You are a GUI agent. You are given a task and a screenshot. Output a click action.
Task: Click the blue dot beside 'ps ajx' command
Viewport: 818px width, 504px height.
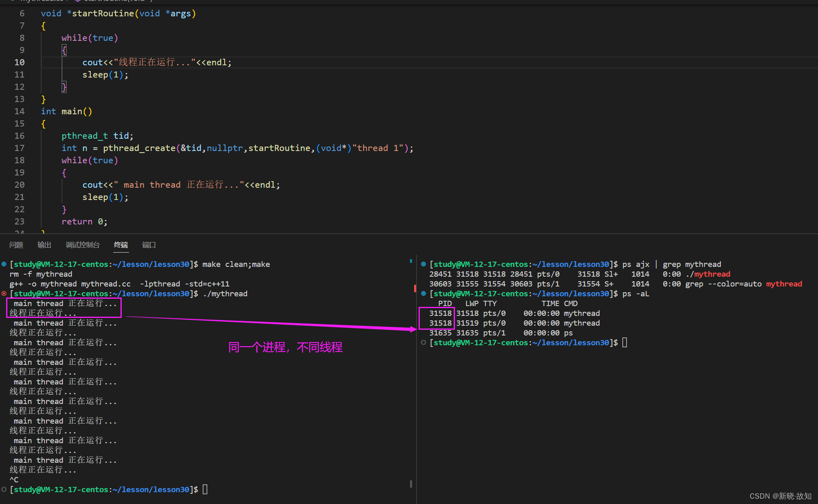tap(423, 264)
